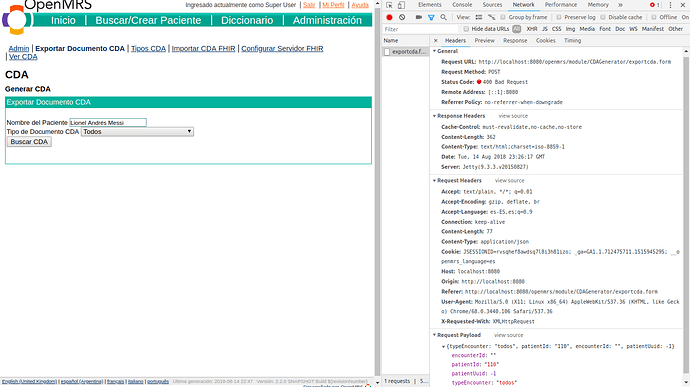Open the Tipos CDA link
The height and width of the screenshot is (387, 690).
(148, 48)
